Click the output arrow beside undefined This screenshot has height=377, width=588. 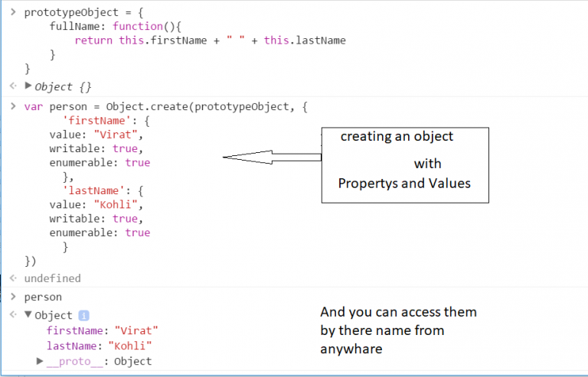click(13, 278)
